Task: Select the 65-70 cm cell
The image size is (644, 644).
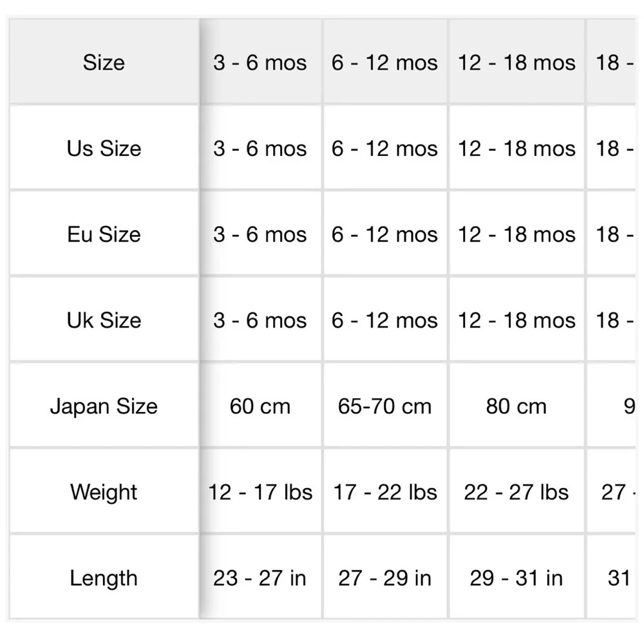Action: click(x=385, y=405)
